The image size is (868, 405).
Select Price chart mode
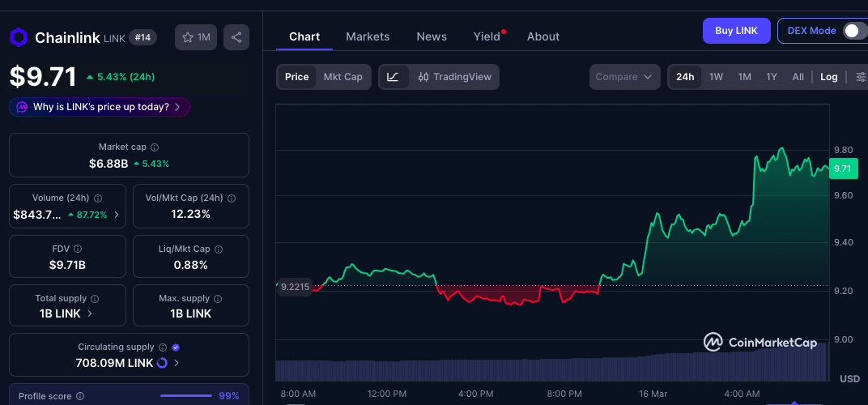296,77
